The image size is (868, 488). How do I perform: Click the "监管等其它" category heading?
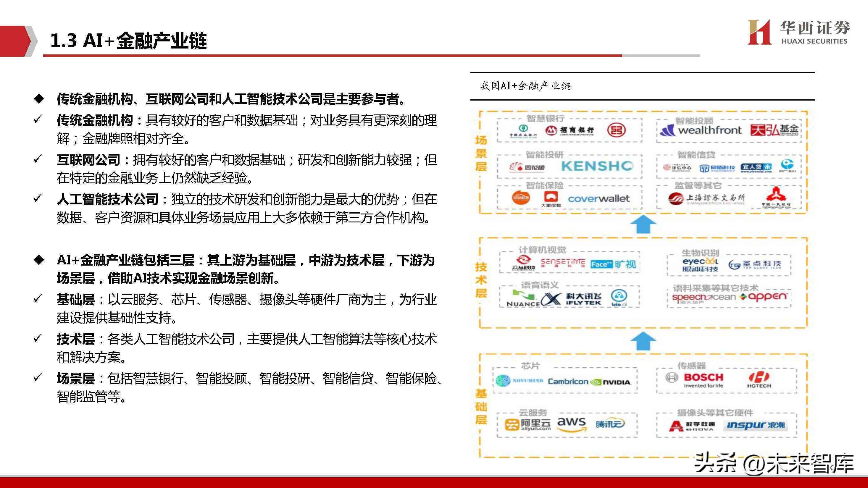tap(698, 185)
